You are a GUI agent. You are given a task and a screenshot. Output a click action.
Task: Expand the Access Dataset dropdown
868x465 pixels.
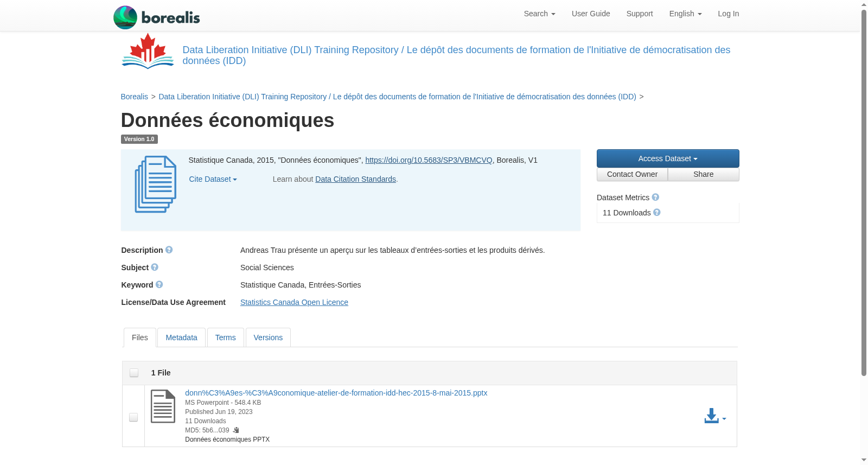(668, 158)
